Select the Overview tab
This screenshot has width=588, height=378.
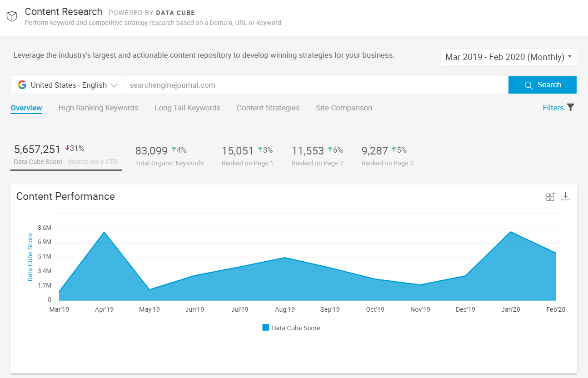coord(26,108)
